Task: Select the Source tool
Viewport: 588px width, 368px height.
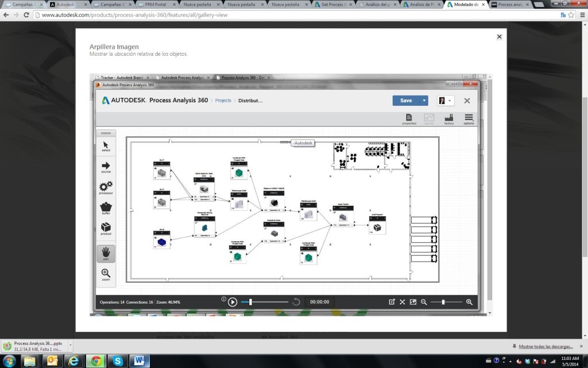Action: point(106,167)
